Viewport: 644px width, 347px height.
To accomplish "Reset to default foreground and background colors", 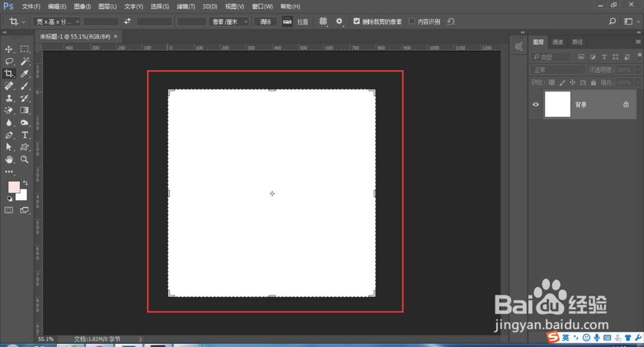I will point(10,199).
